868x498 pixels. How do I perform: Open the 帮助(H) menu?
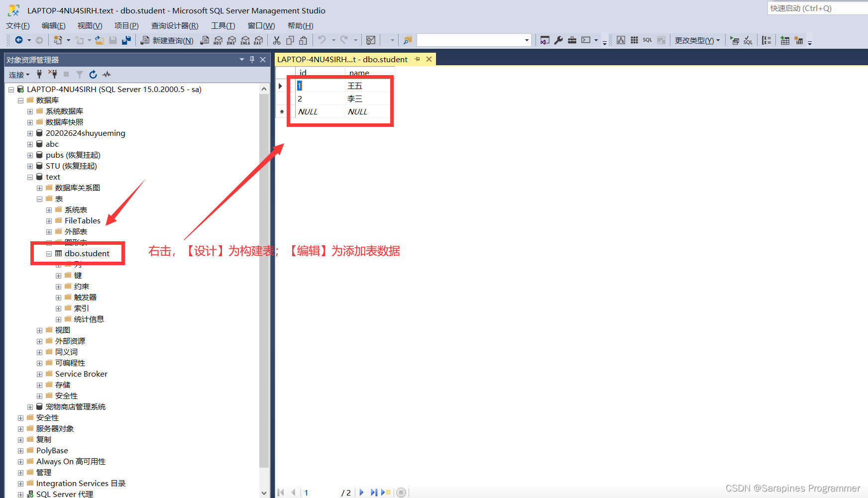click(300, 26)
